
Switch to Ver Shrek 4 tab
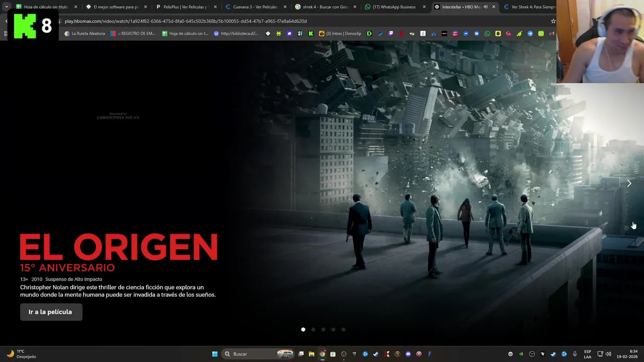[529, 7]
